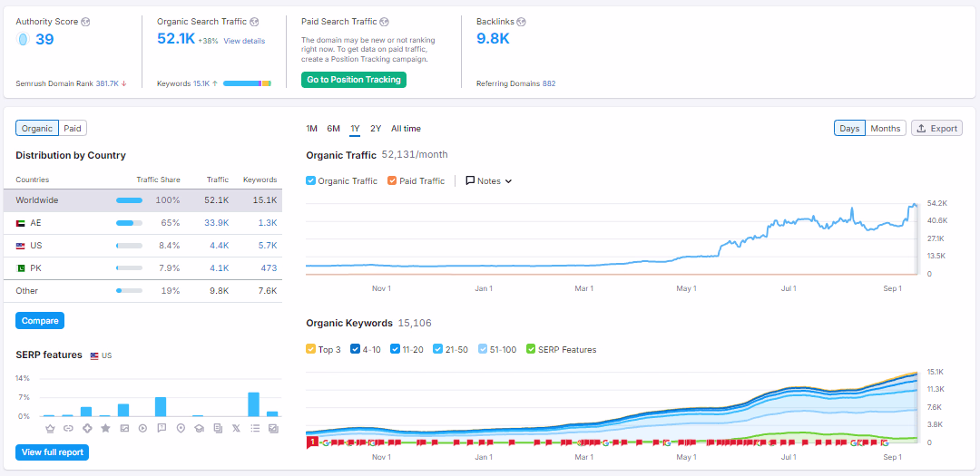This screenshot has height=476, width=980.
Task: Open the Notes dropdown
Action: (x=488, y=180)
